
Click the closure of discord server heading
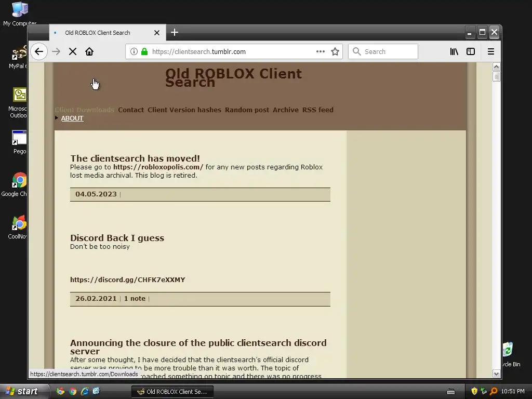(x=198, y=347)
